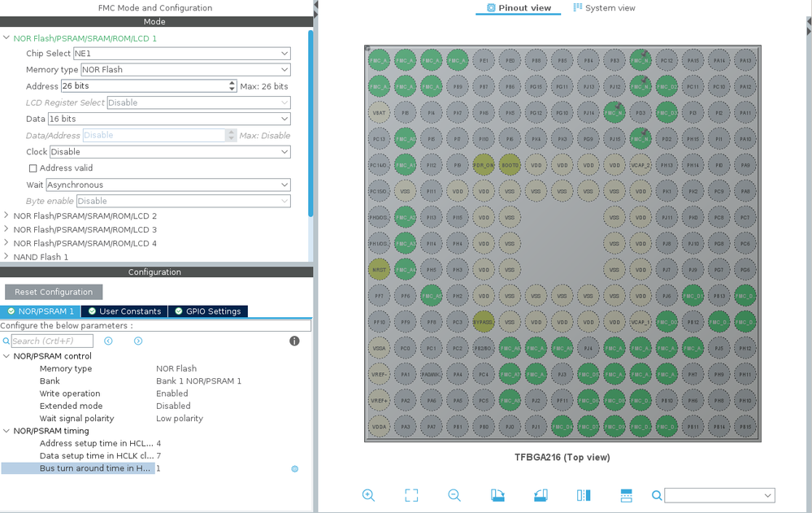Open the Wait mode dropdown
812x513 pixels.
click(x=168, y=185)
